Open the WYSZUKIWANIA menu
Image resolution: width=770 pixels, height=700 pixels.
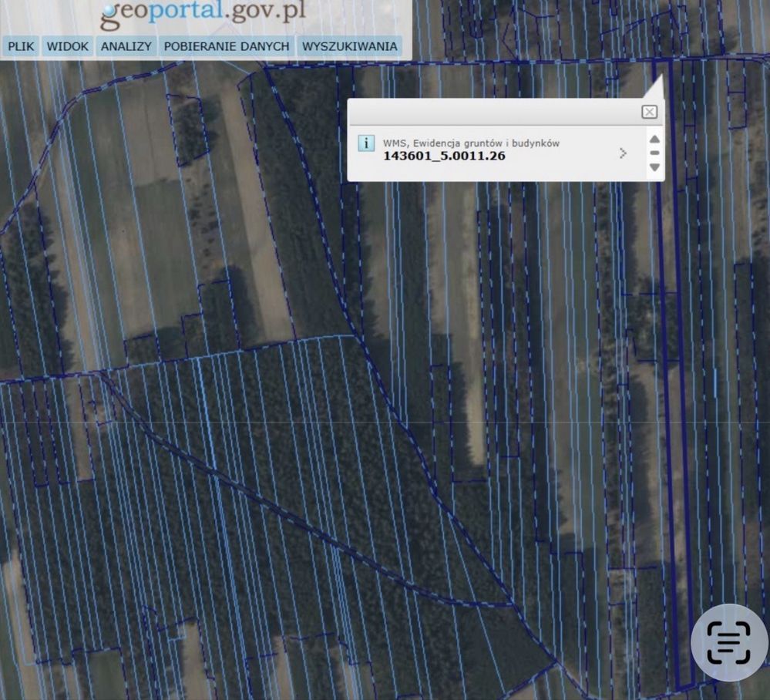point(350,46)
